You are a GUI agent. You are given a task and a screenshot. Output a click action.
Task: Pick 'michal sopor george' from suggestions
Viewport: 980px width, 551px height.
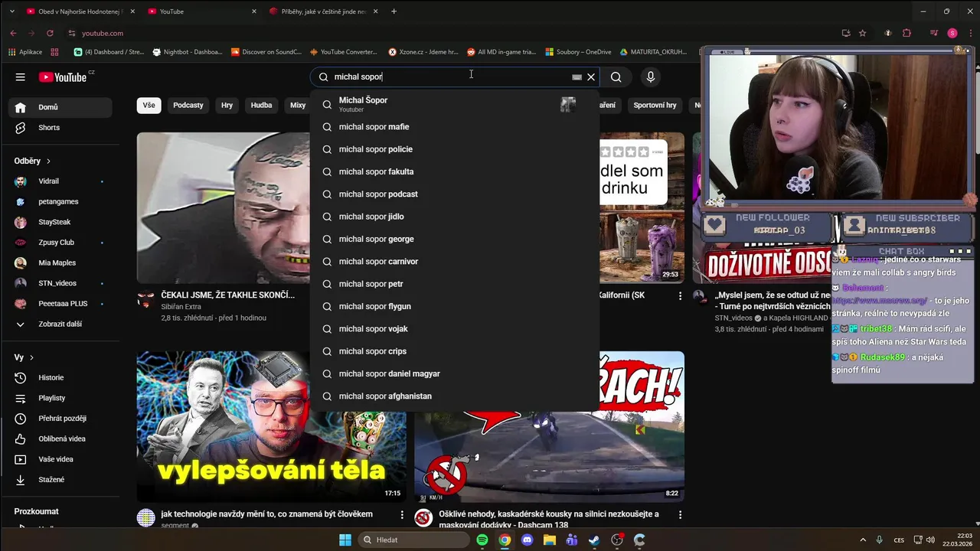click(x=455, y=239)
